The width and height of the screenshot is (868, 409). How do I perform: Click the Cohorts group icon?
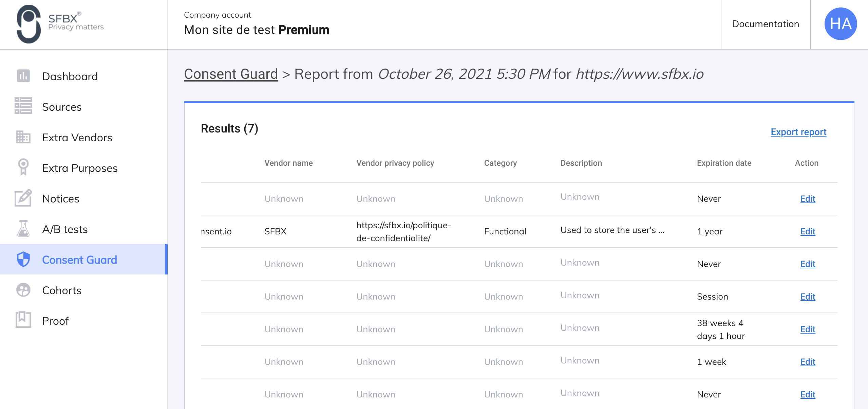(x=23, y=290)
